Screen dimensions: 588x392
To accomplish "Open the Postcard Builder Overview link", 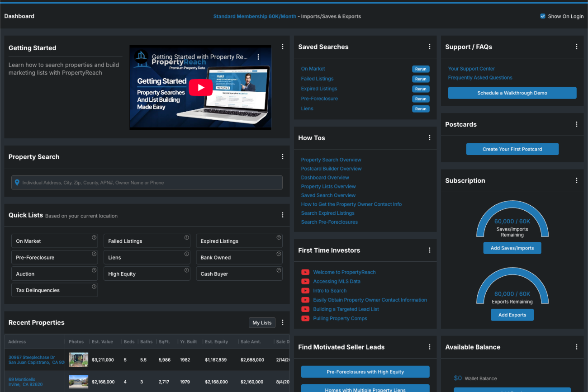I will tap(331, 169).
